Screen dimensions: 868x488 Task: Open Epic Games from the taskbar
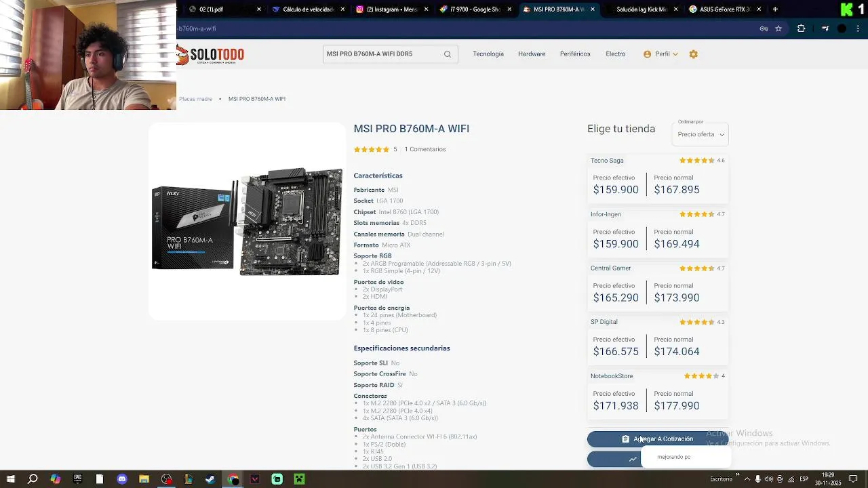click(77, 479)
